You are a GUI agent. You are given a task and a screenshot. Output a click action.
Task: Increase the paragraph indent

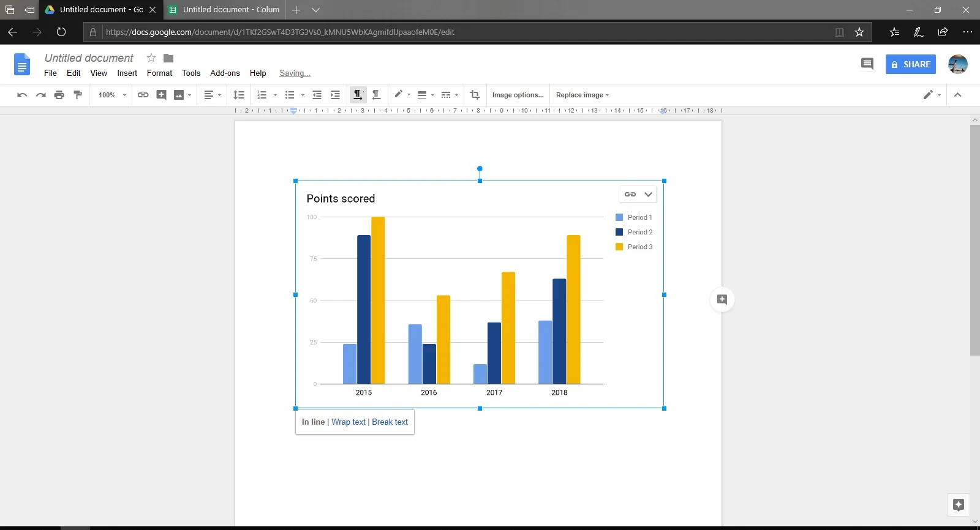tap(335, 95)
